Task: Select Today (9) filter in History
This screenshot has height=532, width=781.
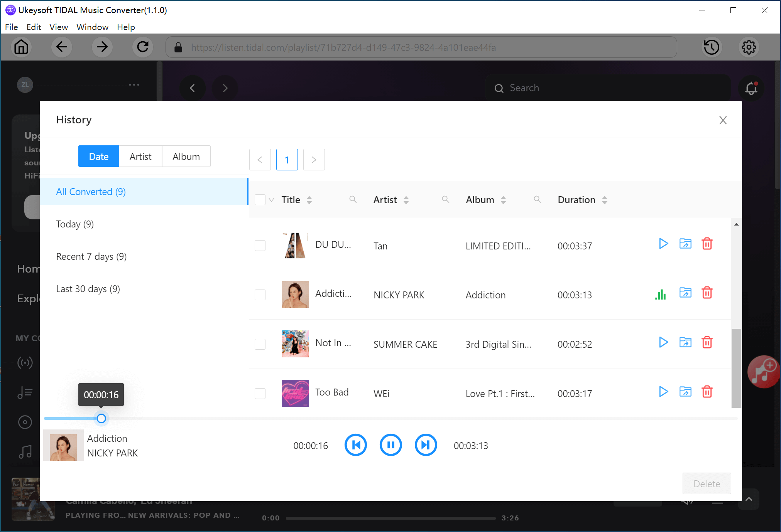Action: coord(75,224)
